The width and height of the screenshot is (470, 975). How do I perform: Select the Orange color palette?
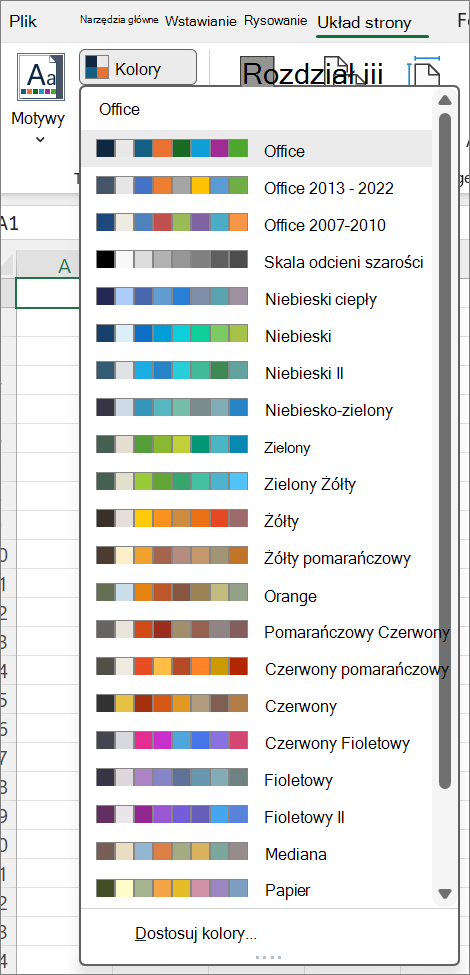pyautogui.click(x=257, y=595)
